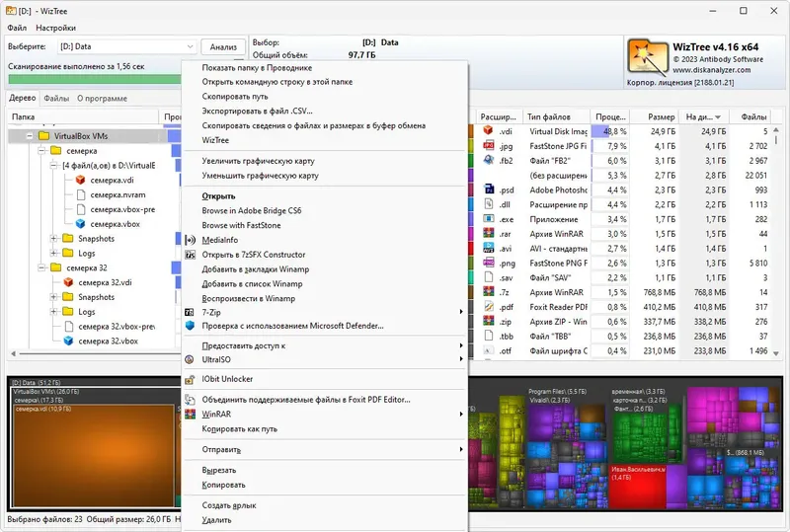Collapse the семерка 32 folder node
790x532 pixels.
pyautogui.click(x=41, y=267)
